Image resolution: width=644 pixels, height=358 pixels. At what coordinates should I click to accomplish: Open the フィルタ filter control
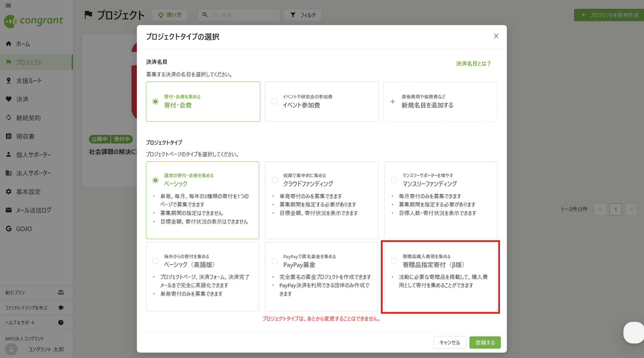(303, 15)
